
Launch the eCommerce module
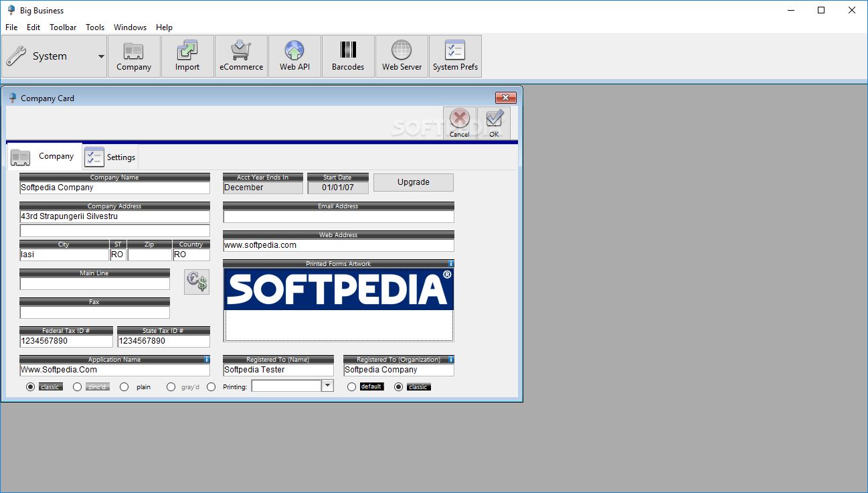pyautogui.click(x=241, y=56)
